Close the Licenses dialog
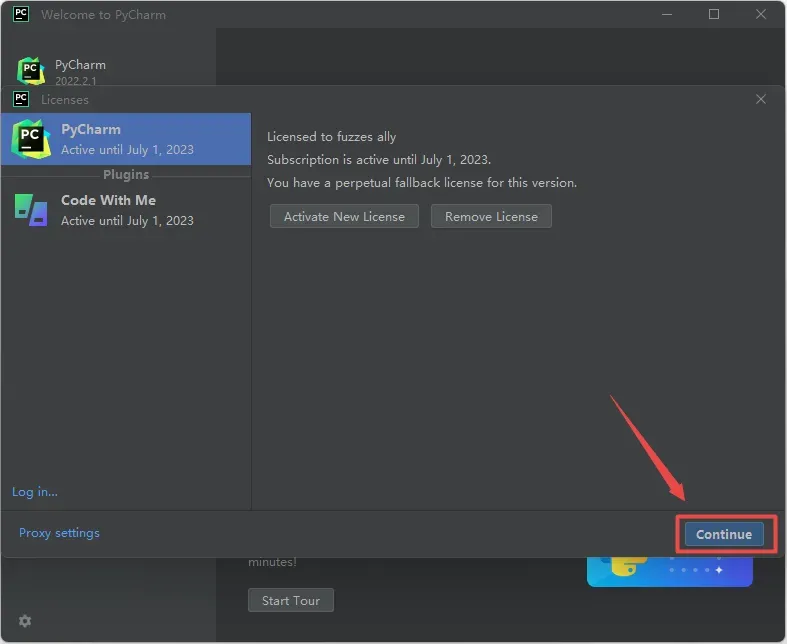The image size is (787, 644). [x=761, y=99]
